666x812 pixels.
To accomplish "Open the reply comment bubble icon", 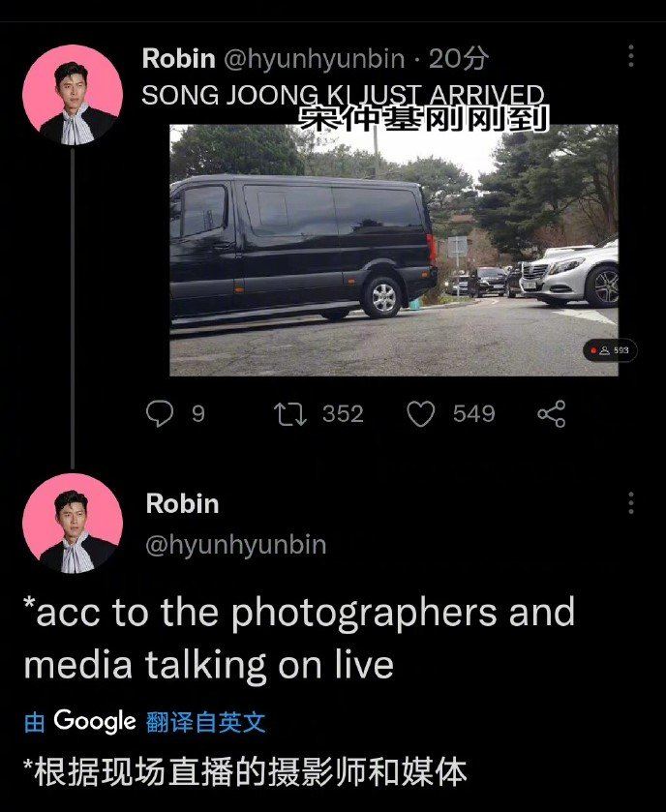I will tap(160, 413).
